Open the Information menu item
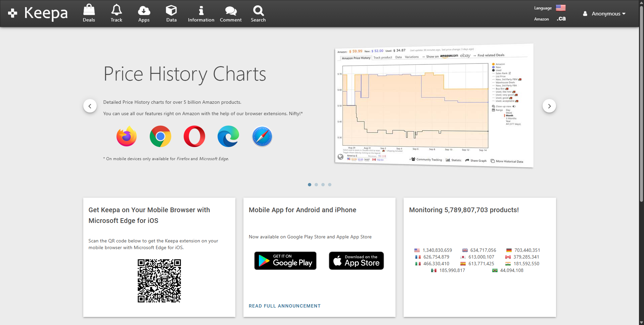Viewport: 644px width, 325px height. pos(201,13)
